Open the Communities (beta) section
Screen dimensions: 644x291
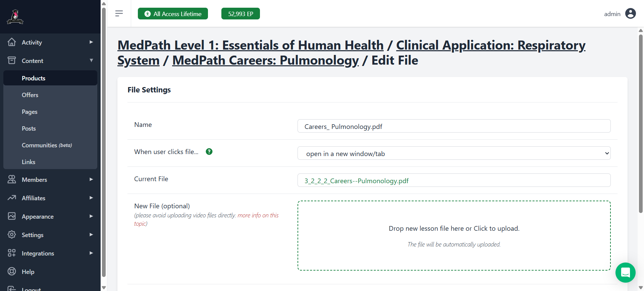40,145
